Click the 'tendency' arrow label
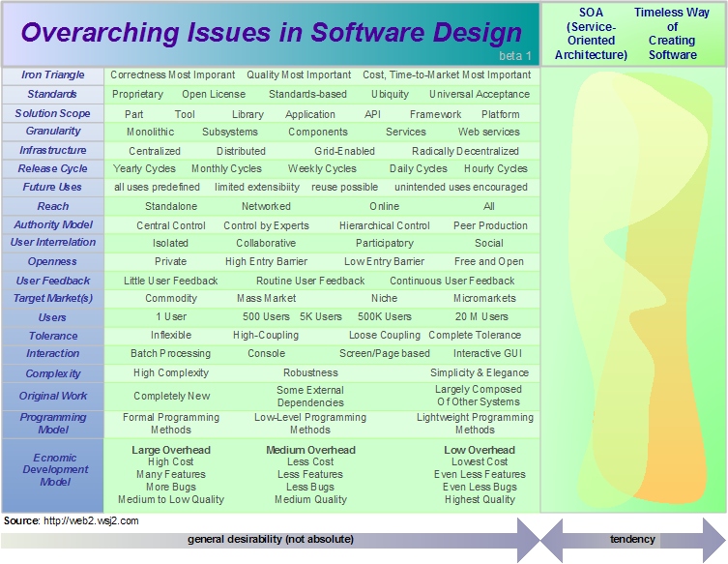The width and height of the screenshot is (728, 564). [632, 540]
